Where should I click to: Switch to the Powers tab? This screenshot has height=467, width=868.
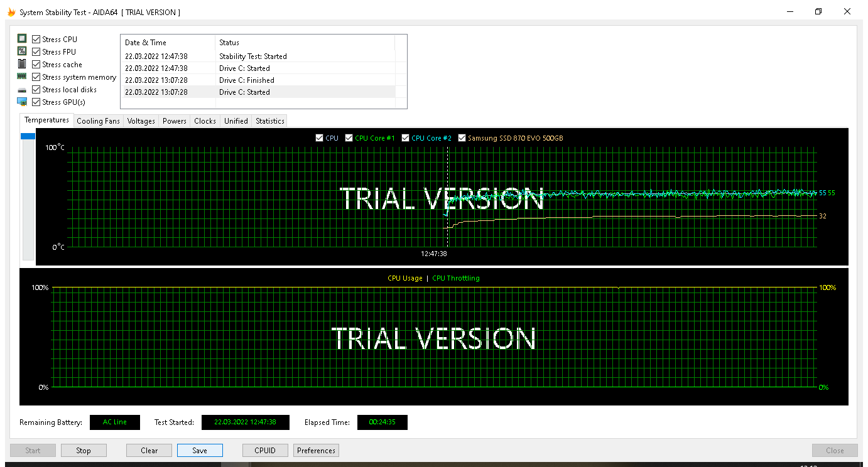click(x=175, y=121)
